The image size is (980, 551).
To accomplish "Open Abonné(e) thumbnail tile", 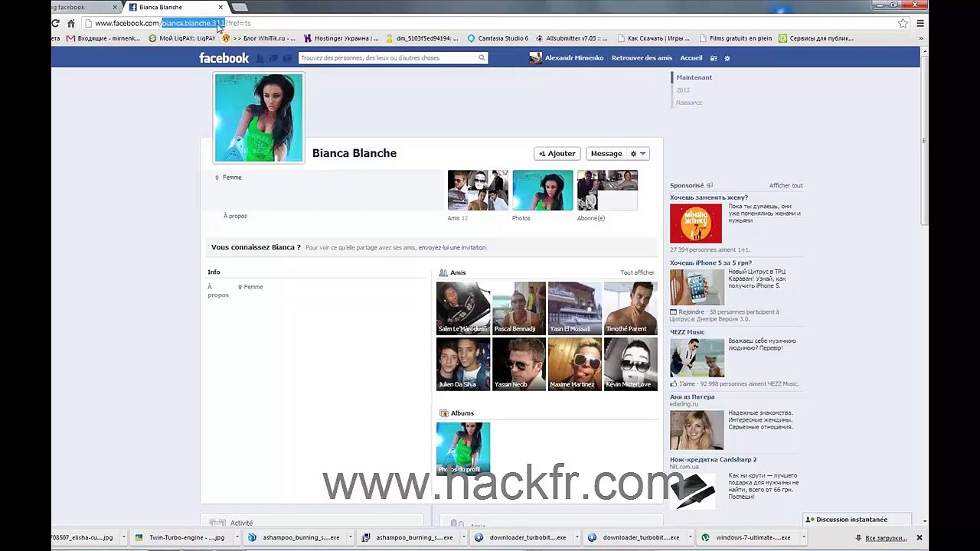I will pyautogui.click(x=607, y=190).
